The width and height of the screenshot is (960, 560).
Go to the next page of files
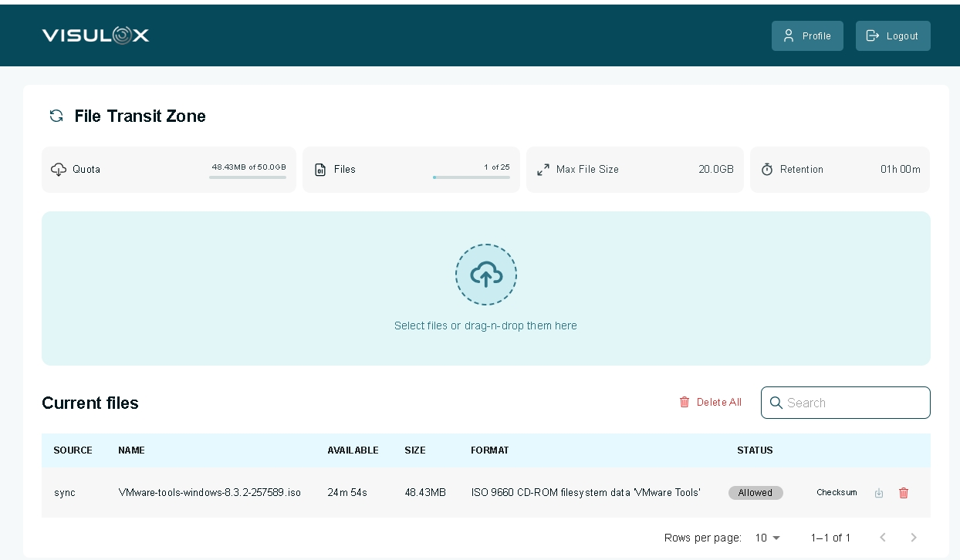(914, 538)
